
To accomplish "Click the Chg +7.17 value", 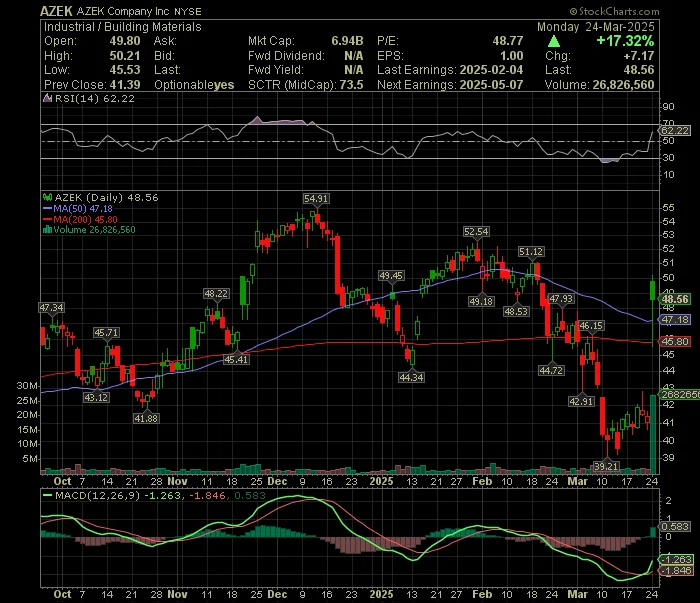I will click(640, 56).
